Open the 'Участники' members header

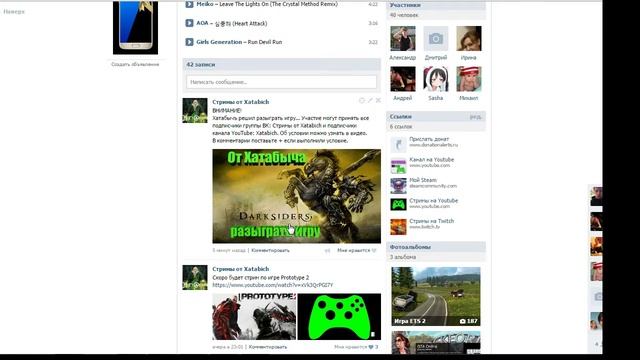(436, 5)
